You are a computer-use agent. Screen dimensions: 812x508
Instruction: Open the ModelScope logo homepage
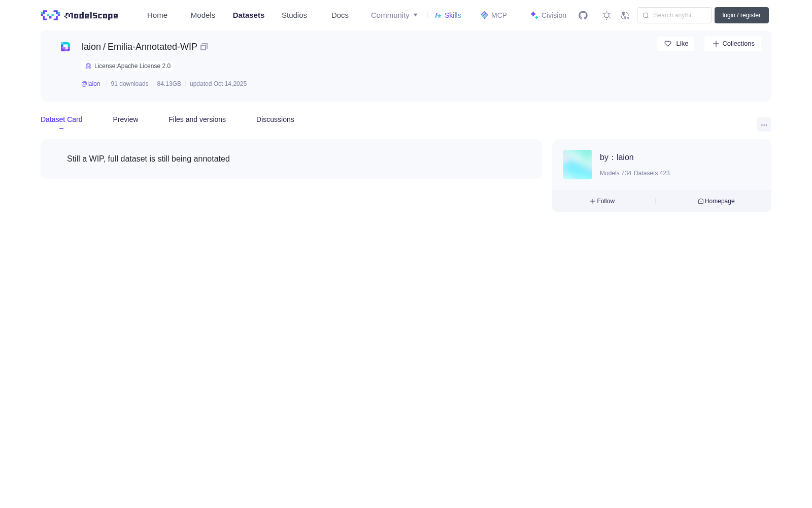pyautogui.click(x=79, y=15)
